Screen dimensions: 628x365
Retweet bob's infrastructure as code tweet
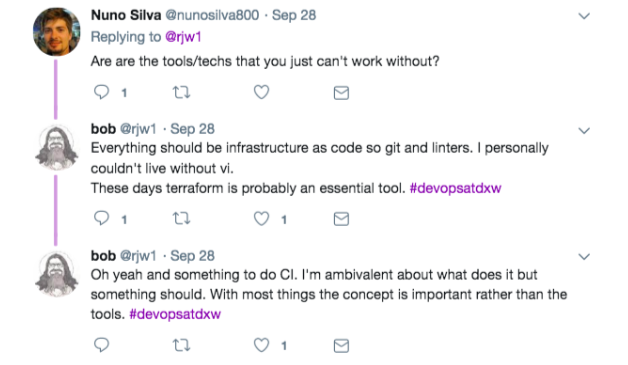click(x=181, y=219)
